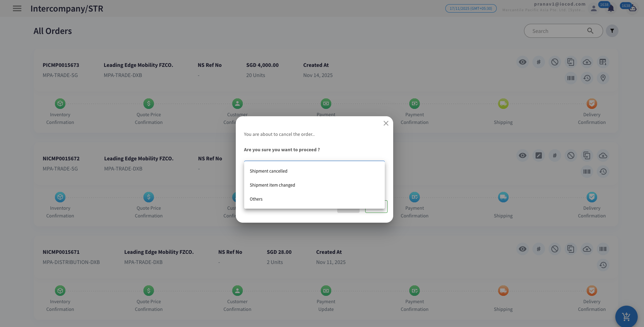This screenshot has width=644, height=327.
Task: Pick 'Others' as the cancellation reason
Action: [x=256, y=199]
